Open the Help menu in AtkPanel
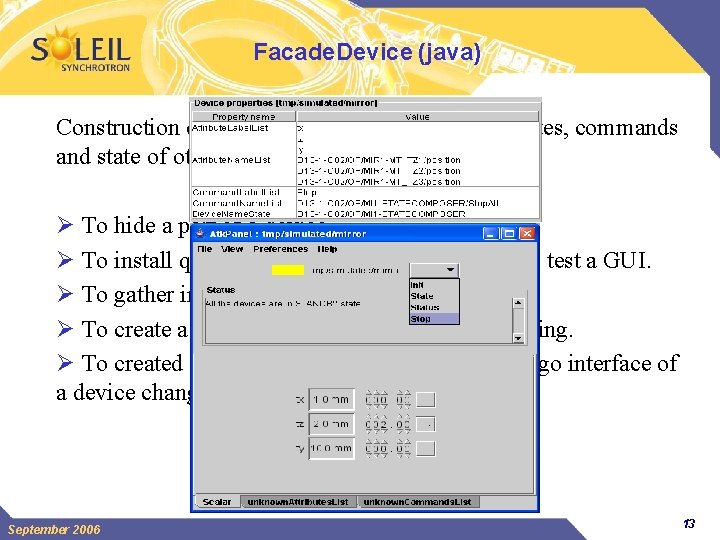The width and height of the screenshot is (720, 540). point(327,249)
